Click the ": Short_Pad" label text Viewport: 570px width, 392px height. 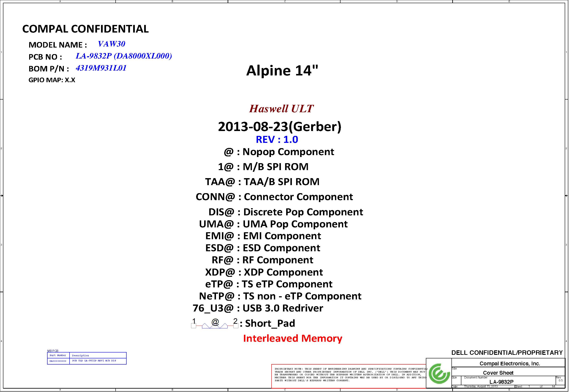point(267,324)
